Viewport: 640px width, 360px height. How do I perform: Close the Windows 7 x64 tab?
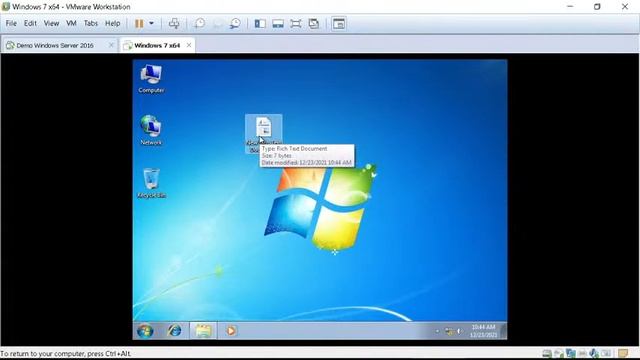(x=189, y=45)
